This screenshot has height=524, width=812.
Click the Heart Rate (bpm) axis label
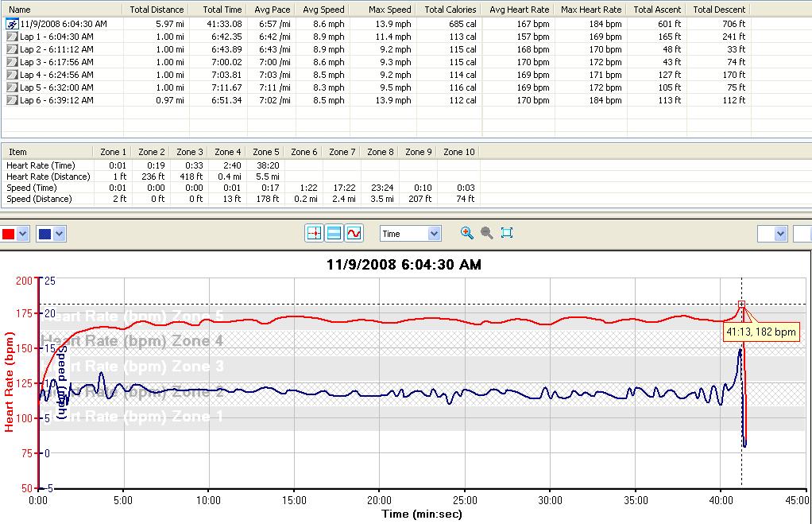click(9, 382)
